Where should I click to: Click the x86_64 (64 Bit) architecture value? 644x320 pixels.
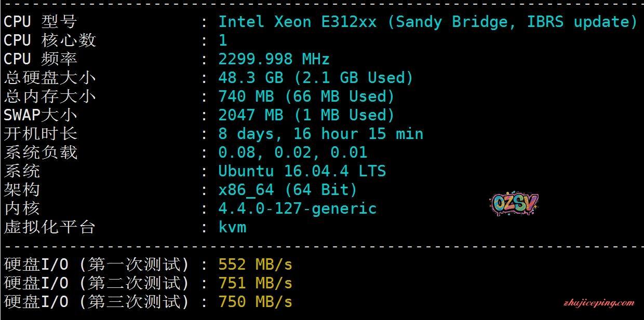pyautogui.click(x=288, y=190)
